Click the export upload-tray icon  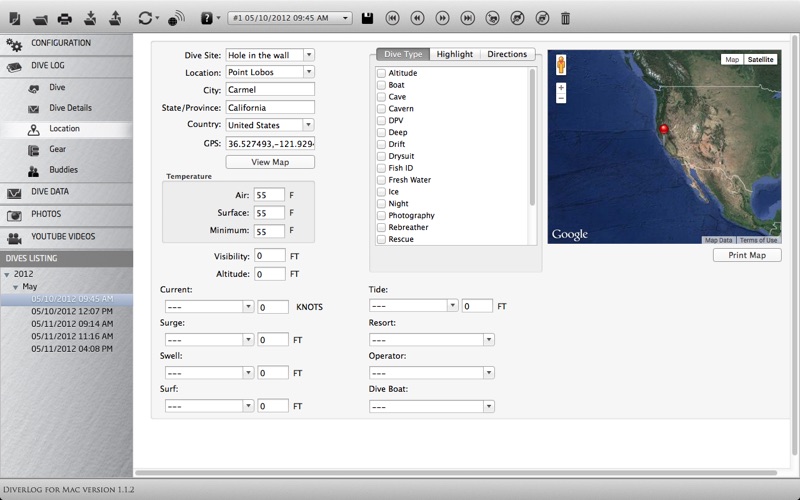click(115, 18)
